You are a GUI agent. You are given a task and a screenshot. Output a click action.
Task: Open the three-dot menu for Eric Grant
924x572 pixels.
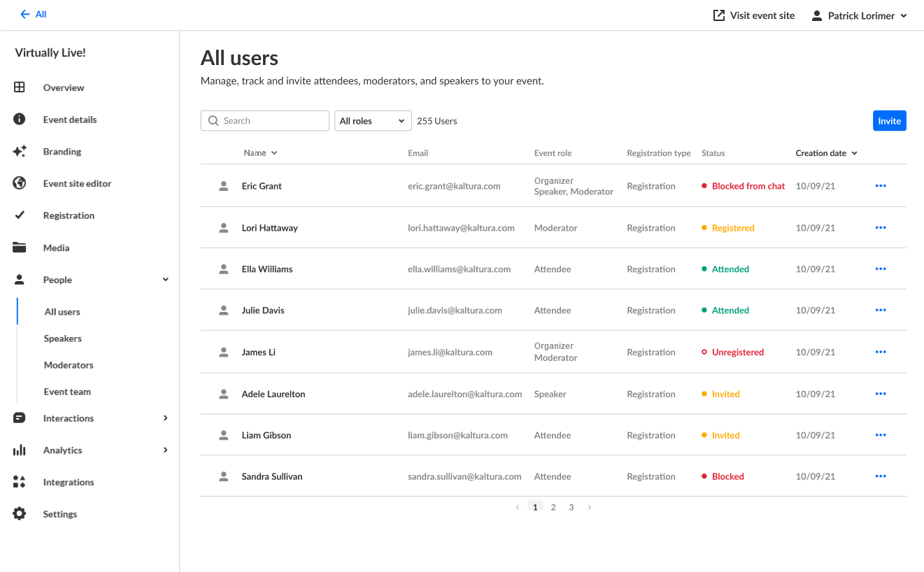(881, 186)
